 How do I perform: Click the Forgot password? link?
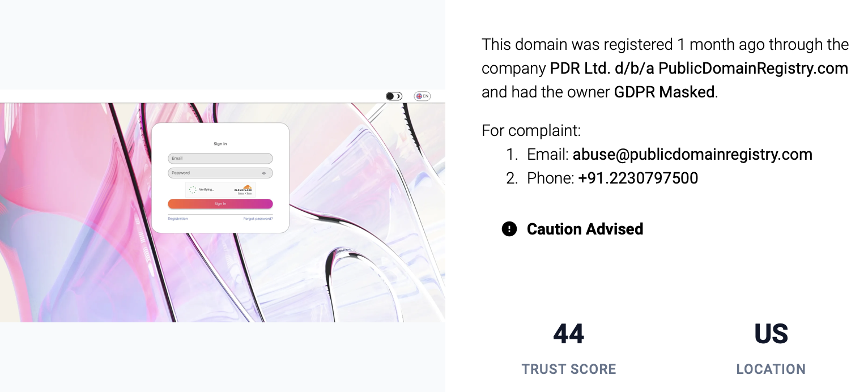[258, 219]
